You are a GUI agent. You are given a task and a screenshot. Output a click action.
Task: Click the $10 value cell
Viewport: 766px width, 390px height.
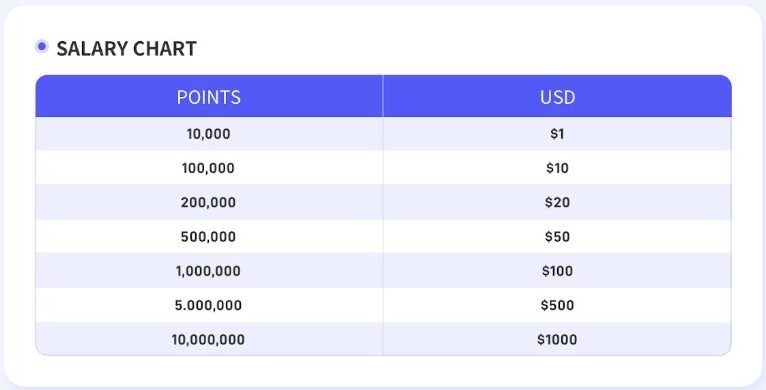point(557,168)
